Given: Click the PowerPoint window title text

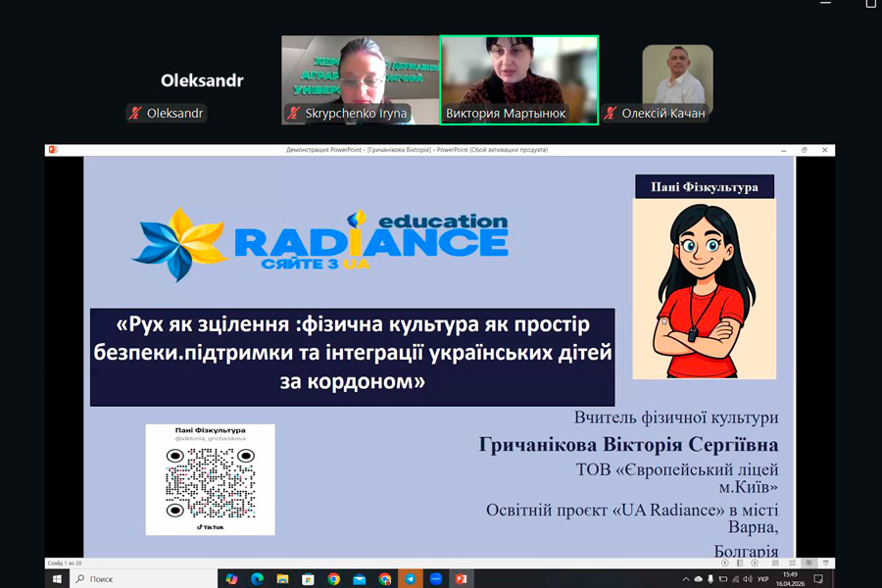Looking at the screenshot, I should click(416, 150).
